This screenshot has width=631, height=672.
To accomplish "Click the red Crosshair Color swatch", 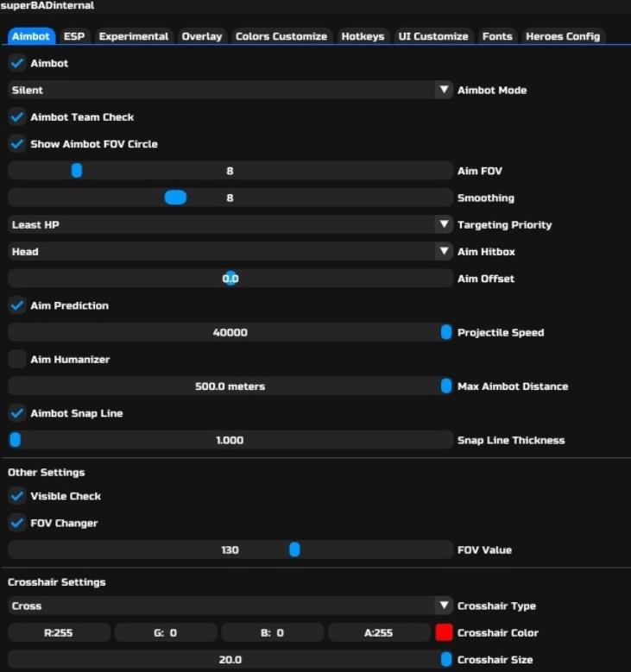I will tap(445, 633).
